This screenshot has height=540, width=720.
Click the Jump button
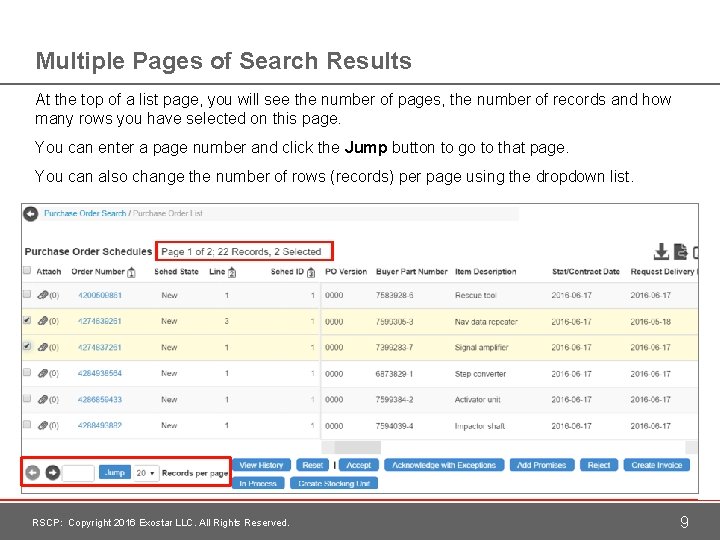click(115, 472)
